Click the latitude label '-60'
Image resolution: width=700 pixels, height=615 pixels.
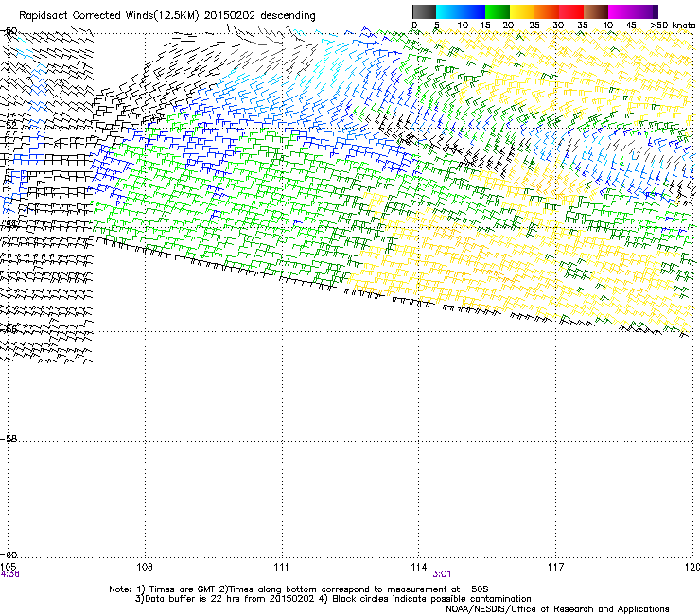click(x=9, y=555)
